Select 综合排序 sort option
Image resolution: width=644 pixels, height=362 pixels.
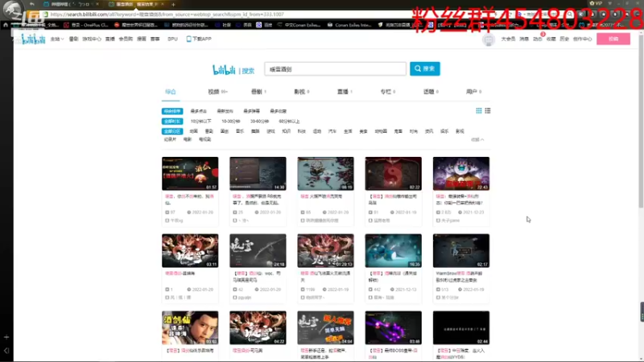click(172, 111)
